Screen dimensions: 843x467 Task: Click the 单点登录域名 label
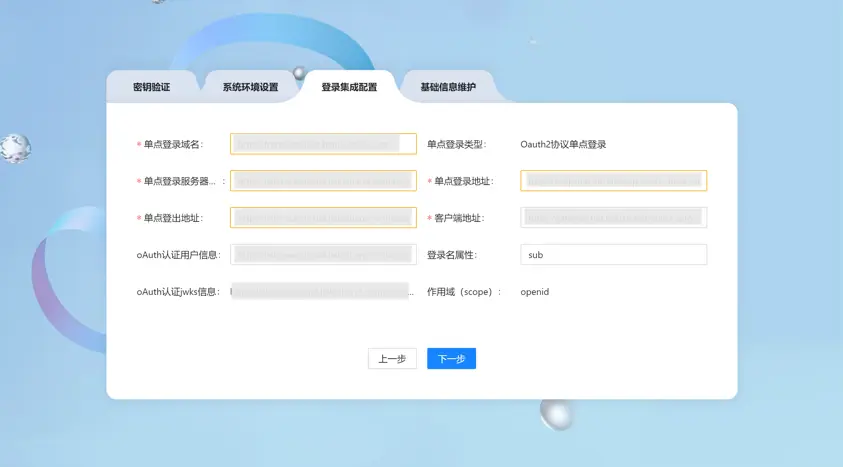tap(173, 144)
